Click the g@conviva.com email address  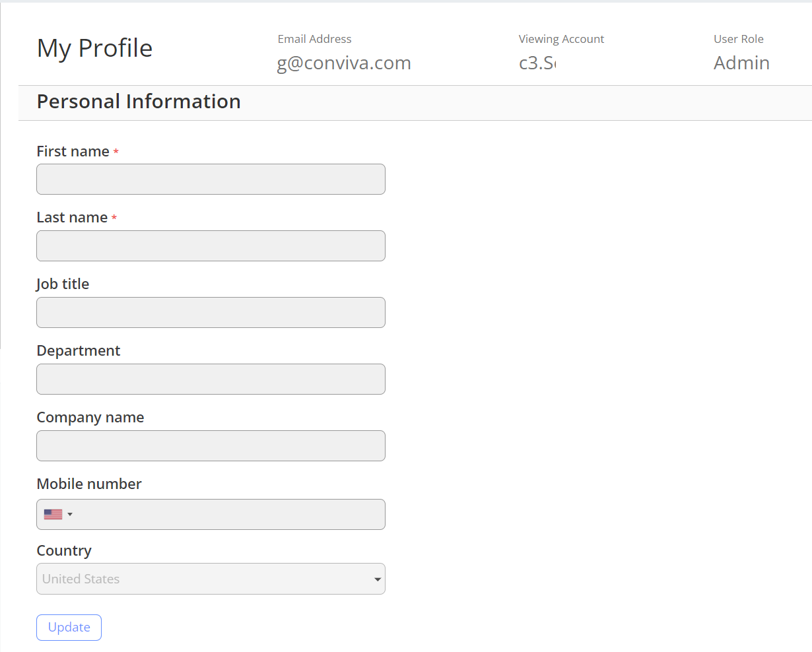pos(344,63)
